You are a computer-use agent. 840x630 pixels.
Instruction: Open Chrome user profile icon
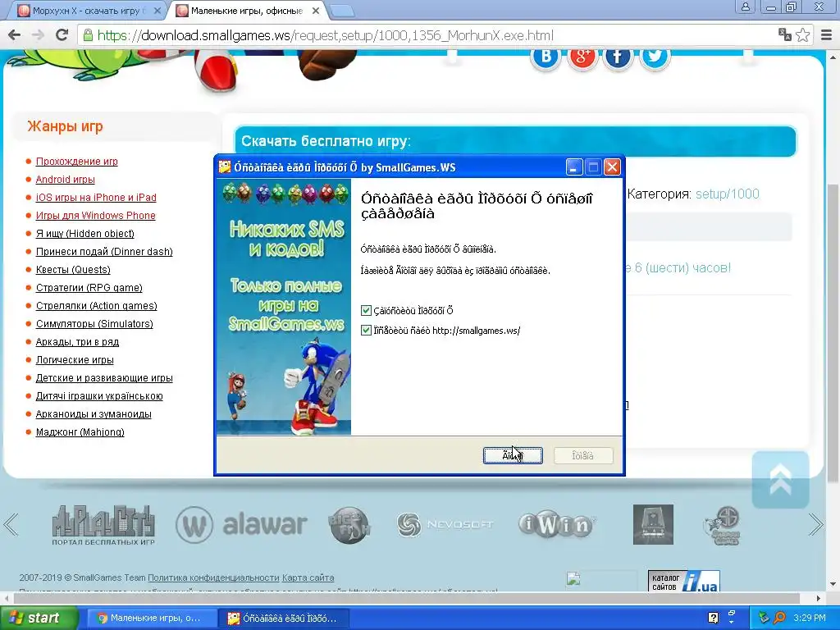pos(745,7)
